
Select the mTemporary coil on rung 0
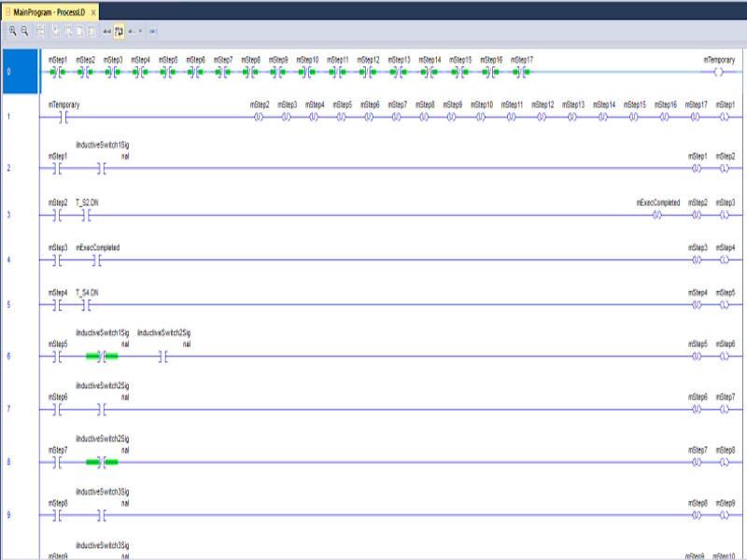(x=717, y=71)
